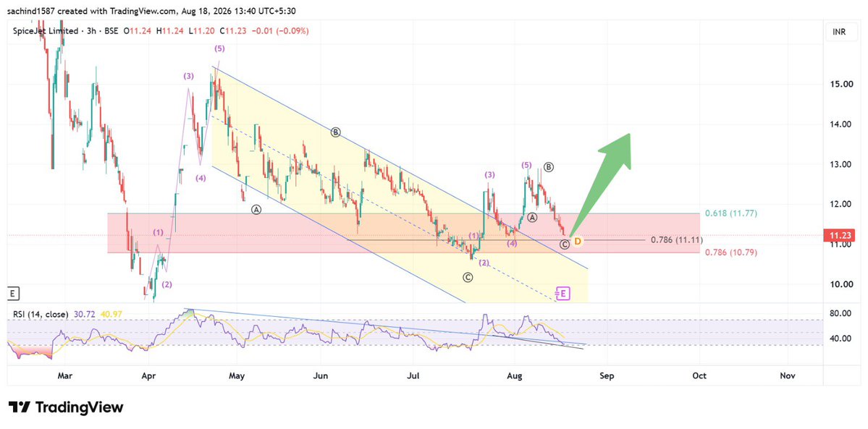Click the RSI value 30.72

tap(83, 314)
